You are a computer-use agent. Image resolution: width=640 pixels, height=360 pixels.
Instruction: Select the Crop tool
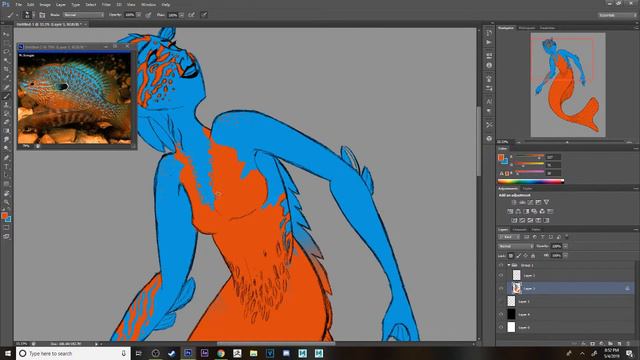pos(6,69)
